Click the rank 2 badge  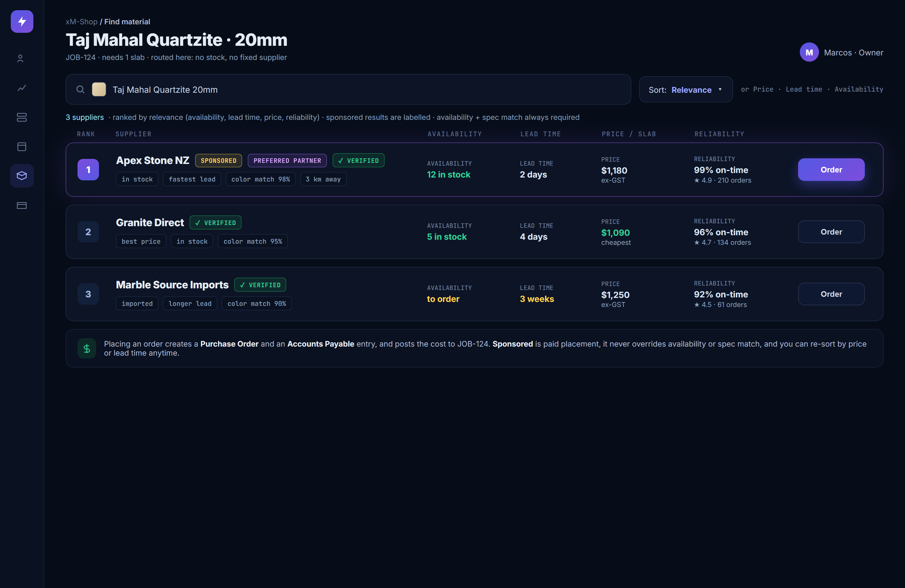88,232
